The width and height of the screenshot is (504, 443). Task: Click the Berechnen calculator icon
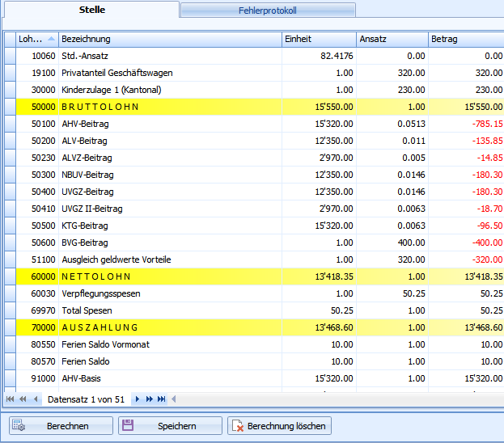coord(19,426)
